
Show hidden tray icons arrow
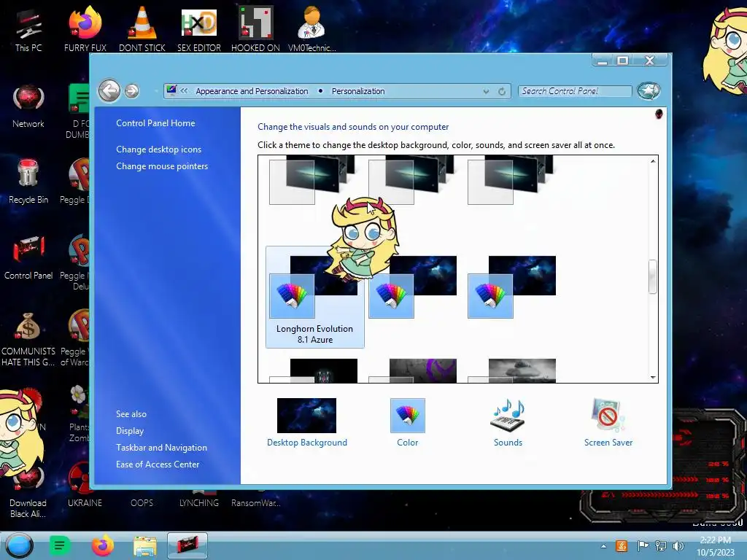click(x=603, y=546)
